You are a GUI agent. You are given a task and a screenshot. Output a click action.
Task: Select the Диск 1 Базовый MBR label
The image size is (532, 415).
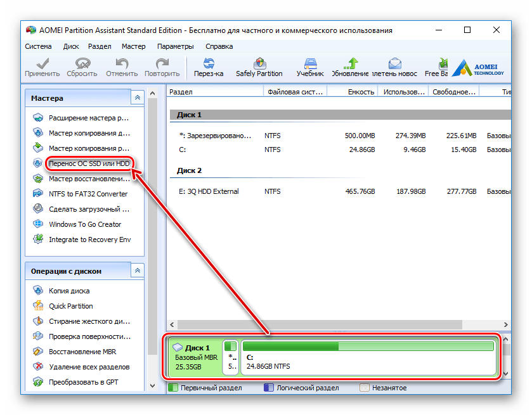tap(196, 357)
